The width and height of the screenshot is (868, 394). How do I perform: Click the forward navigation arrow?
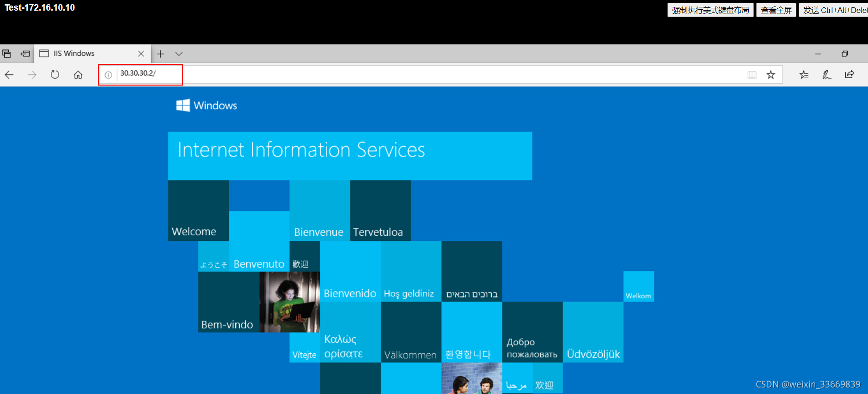point(32,74)
